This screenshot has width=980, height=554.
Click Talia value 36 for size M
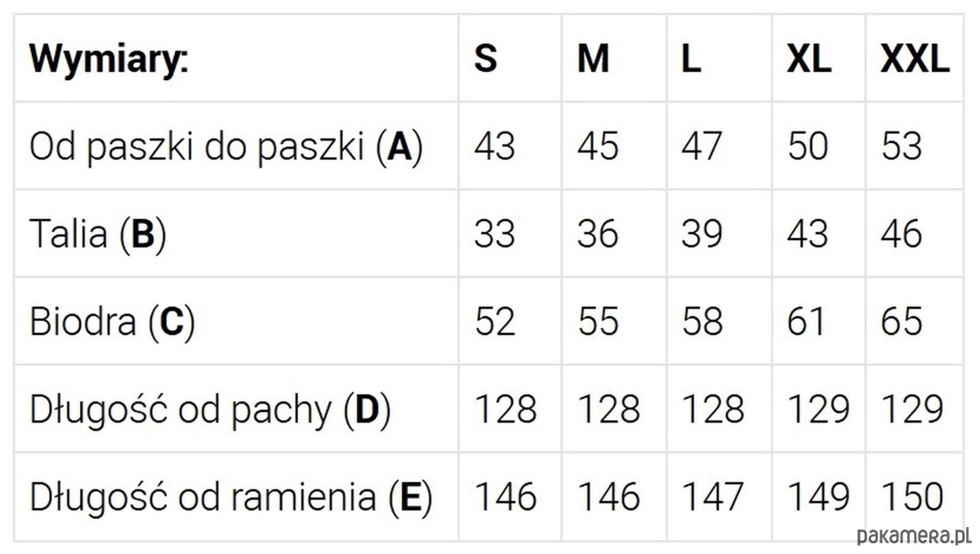[x=598, y=235]
